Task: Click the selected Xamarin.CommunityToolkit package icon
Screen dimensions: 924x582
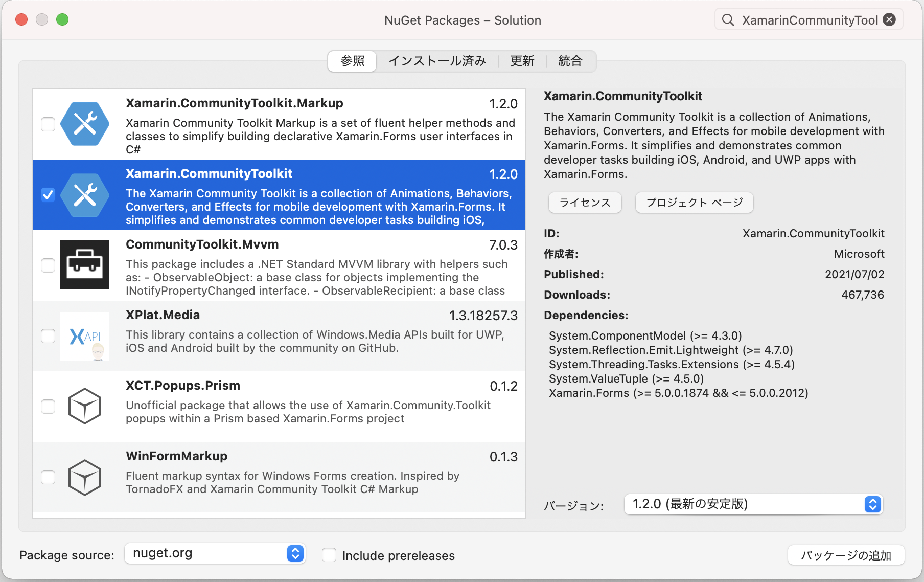Action: (85, 195)
